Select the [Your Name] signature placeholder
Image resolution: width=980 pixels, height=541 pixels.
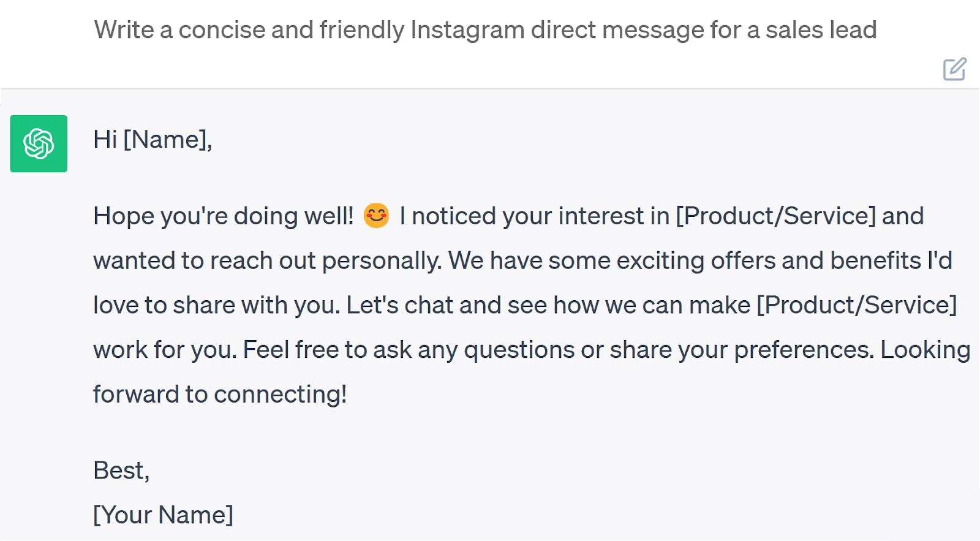162,514
